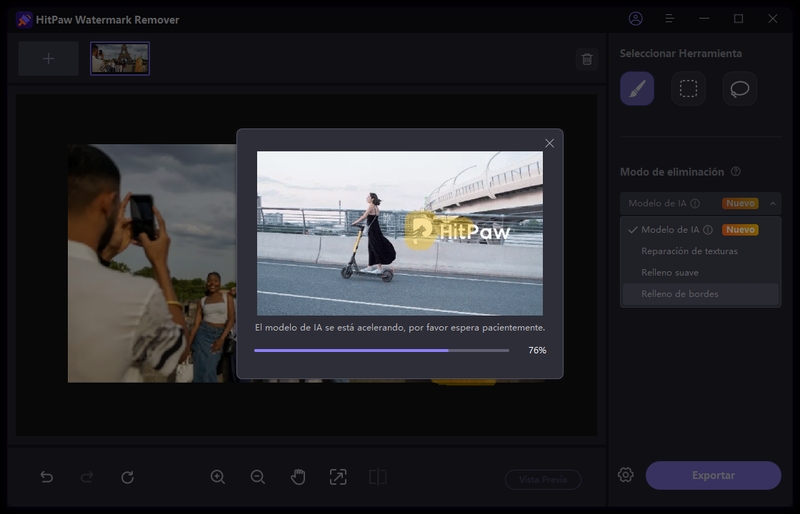Select the lasso selection tool
800x514 pixels.
click(x=739, y=89)
